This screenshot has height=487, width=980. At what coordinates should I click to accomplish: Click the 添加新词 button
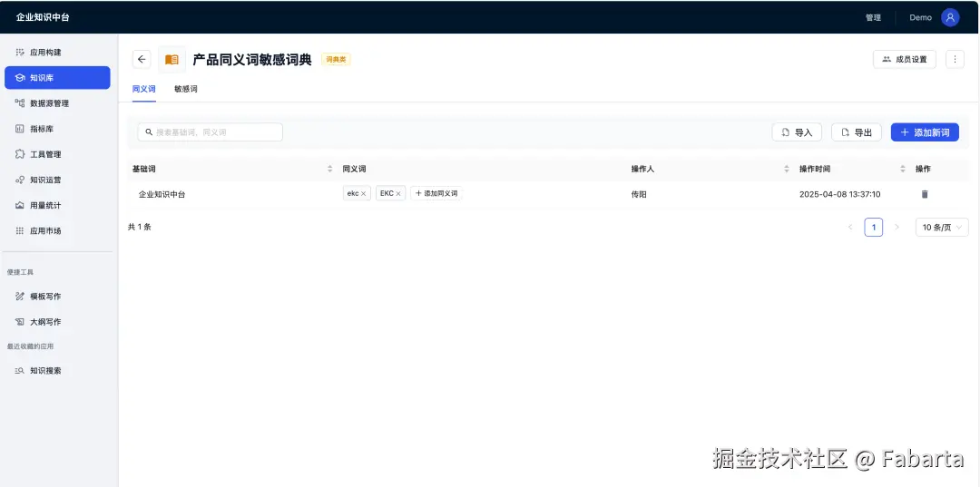pos(925,132)
